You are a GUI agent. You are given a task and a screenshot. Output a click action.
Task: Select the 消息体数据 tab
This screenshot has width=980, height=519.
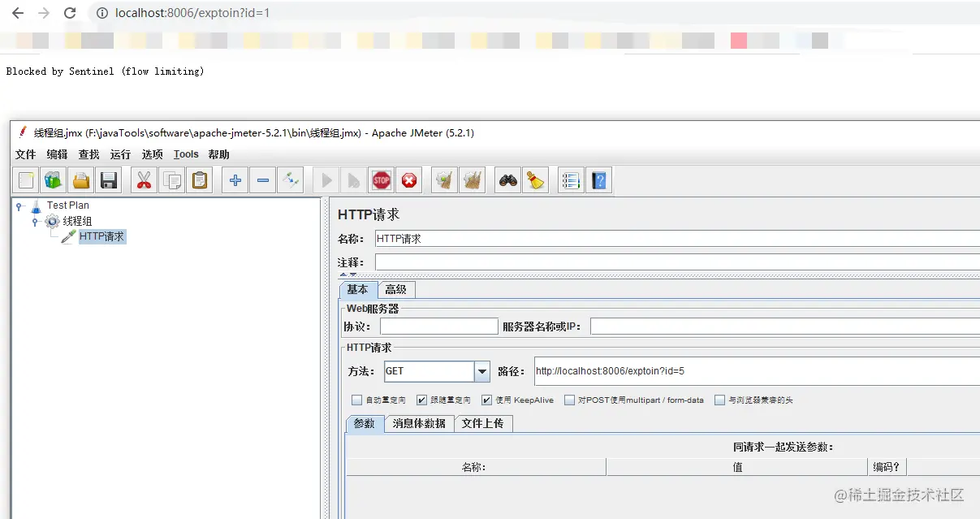point(419,423)
